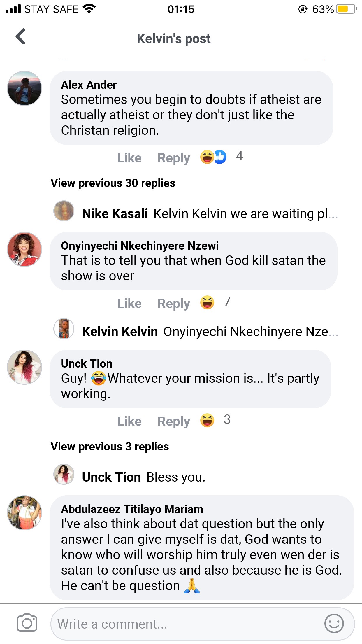Focus the Write a comment field
362x644 pixels.
click(187, 624)
